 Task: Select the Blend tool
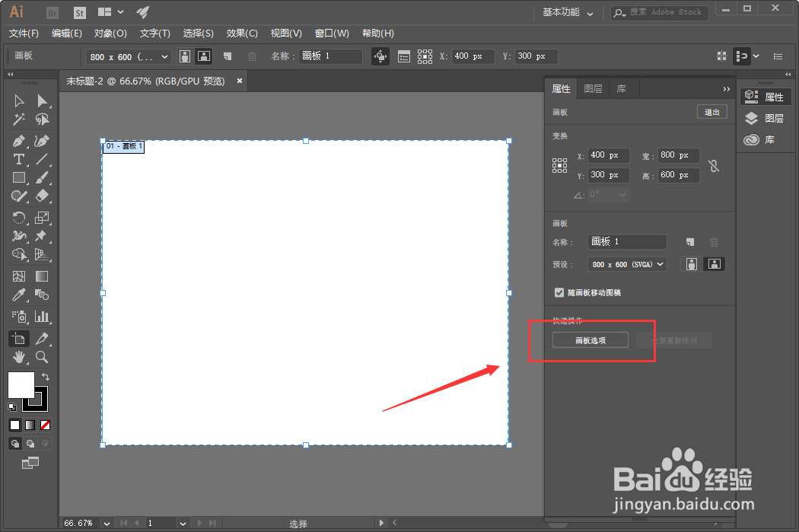(42, 295)
